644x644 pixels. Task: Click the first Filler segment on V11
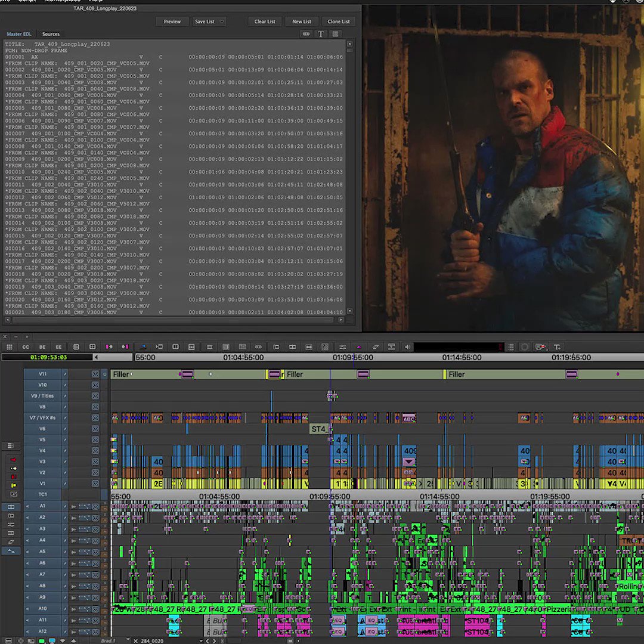145,374
